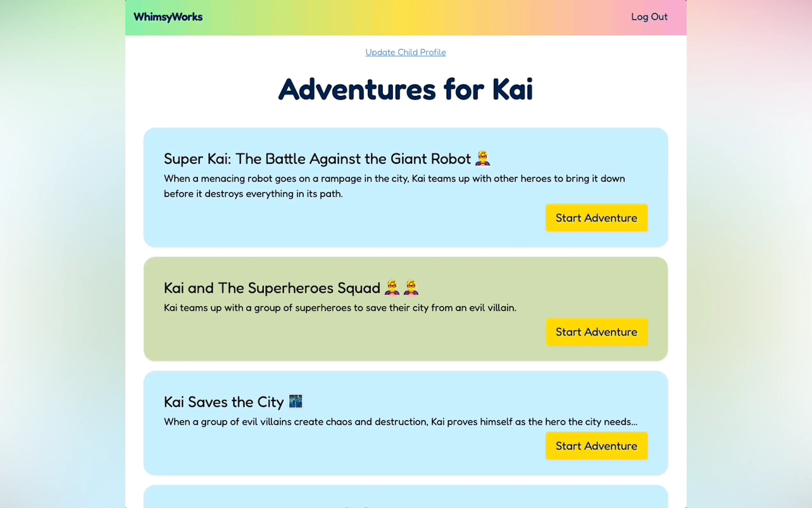Click empty space in the Giant Robot card
This screenshot has height=508, width=812.
click(x=336, y=225)
